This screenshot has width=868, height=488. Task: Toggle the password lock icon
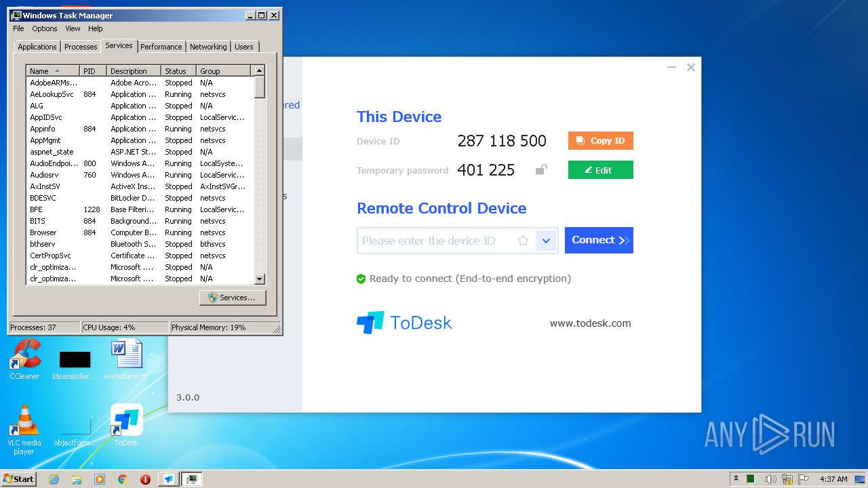pyautogui.click(x=540, y=169)
